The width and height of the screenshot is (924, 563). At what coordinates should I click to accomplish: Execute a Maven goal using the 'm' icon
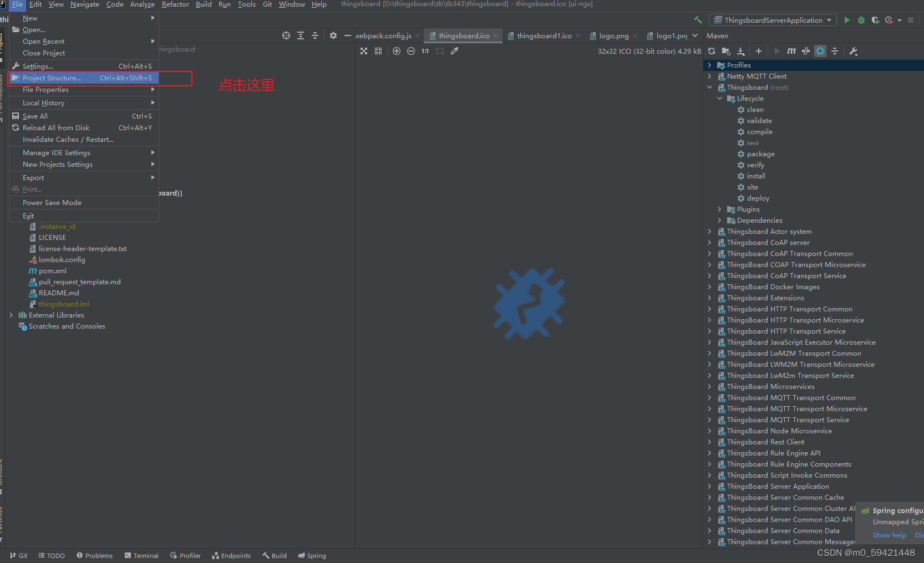coord(791,51)
